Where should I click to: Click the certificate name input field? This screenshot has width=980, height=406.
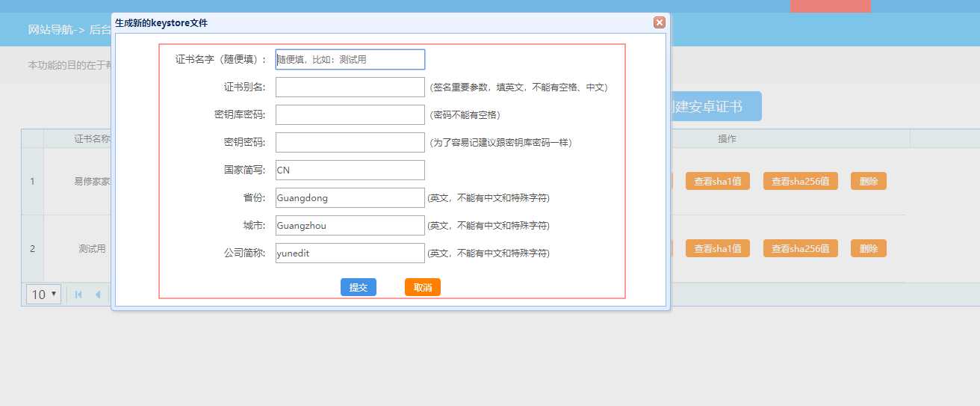point(350,60)
